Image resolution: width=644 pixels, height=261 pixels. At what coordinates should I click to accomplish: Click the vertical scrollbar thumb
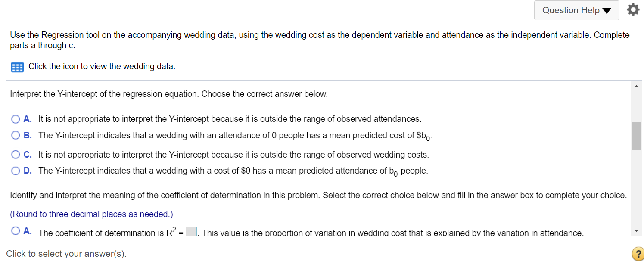point(636,136)
